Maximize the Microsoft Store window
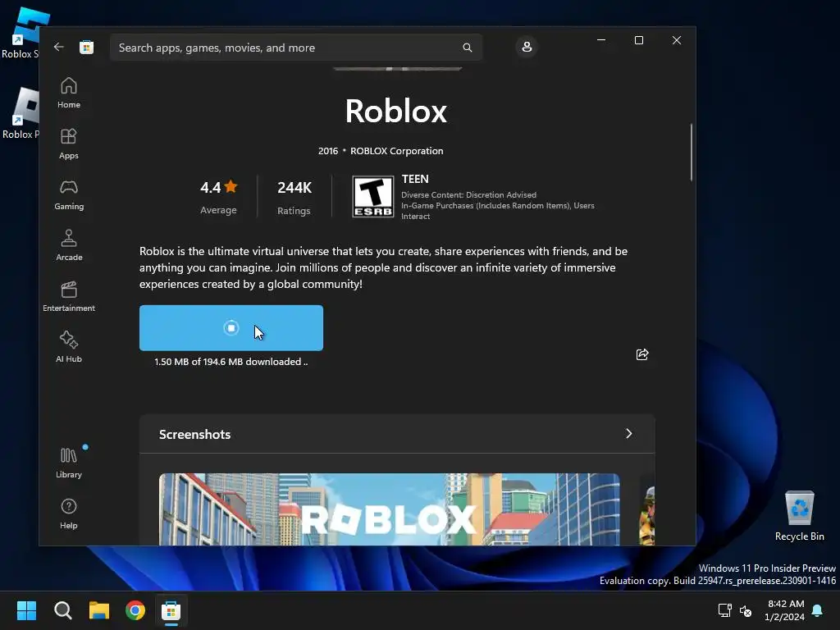840x630 pixels. pos(638,40)
